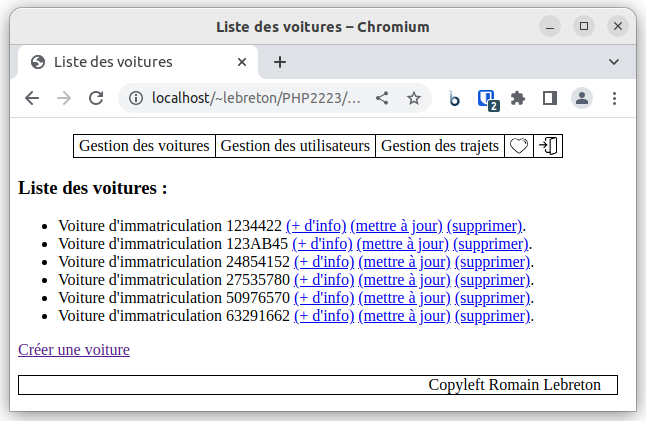Go back using the browser back arrow

coord(32,98)
